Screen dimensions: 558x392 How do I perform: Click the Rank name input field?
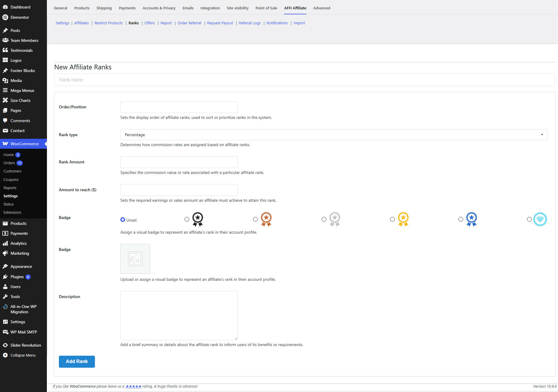[x=305, y=80]
